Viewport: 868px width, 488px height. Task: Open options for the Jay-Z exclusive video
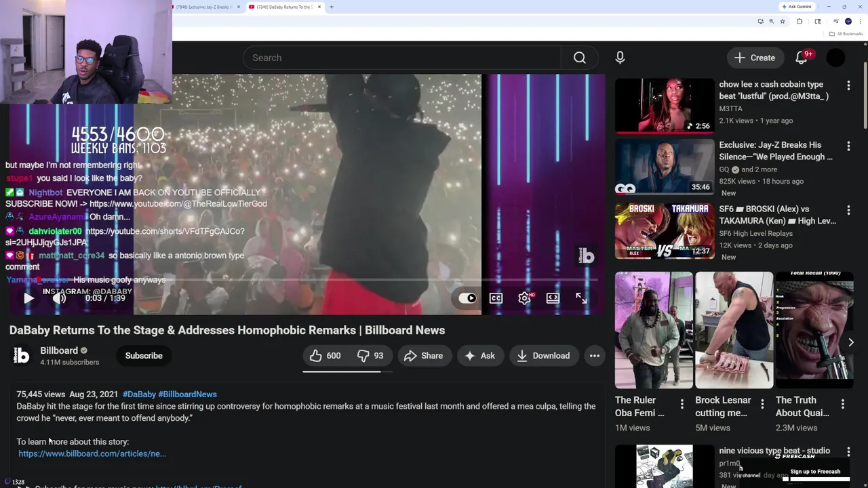pyautogui.click(x=848, y=146)
